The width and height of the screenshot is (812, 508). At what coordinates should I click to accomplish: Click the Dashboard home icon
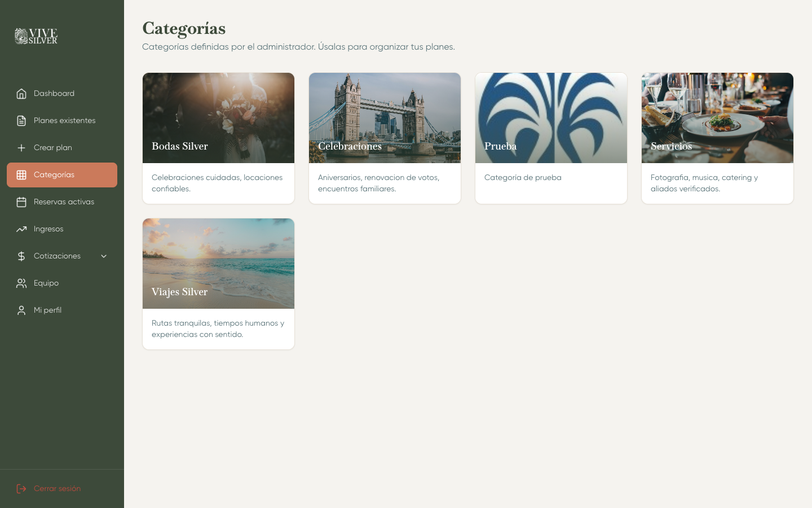(21, 94)
